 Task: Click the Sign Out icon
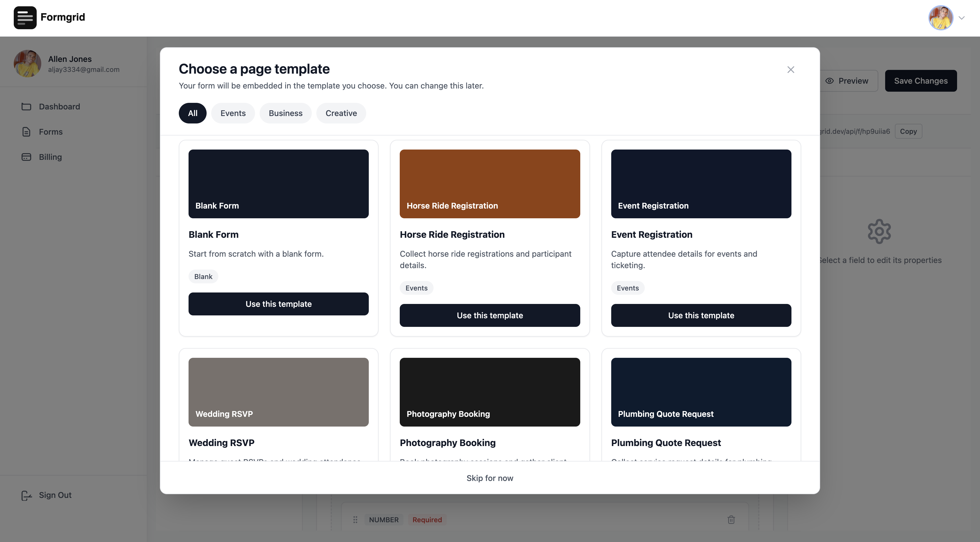pyautogui.click(x=26, y=495)
